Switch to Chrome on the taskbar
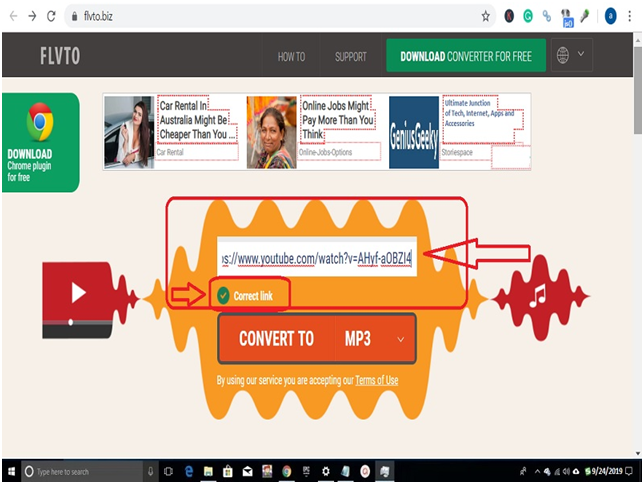The height and width of the screenshot is (484, 644). [287, 471]
